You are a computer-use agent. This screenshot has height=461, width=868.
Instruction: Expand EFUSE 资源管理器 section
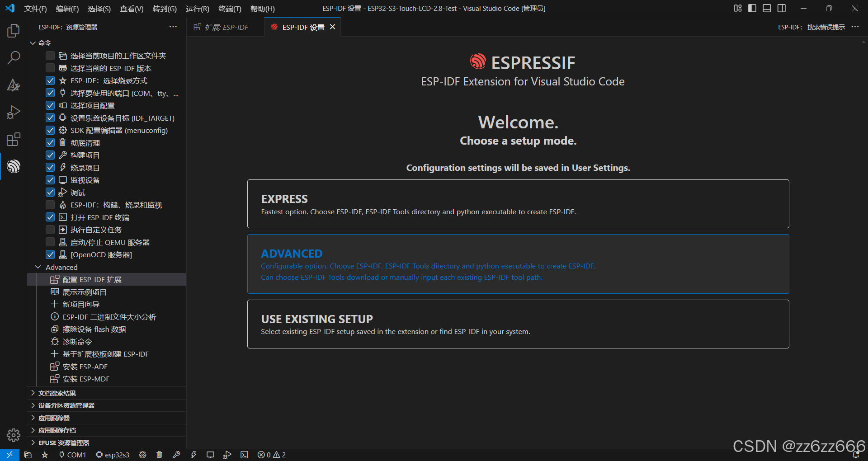pos(107,443)
